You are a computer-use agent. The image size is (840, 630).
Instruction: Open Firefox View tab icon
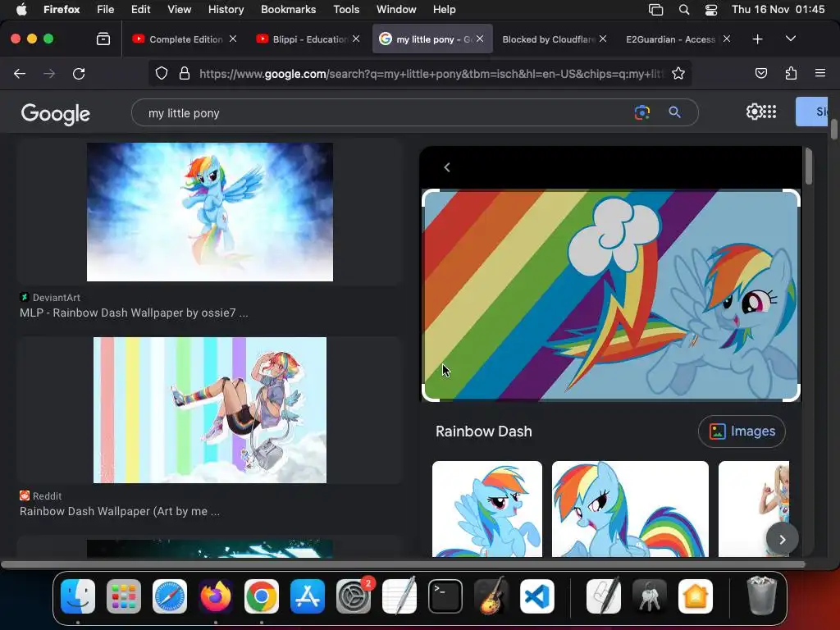point(103,39)
